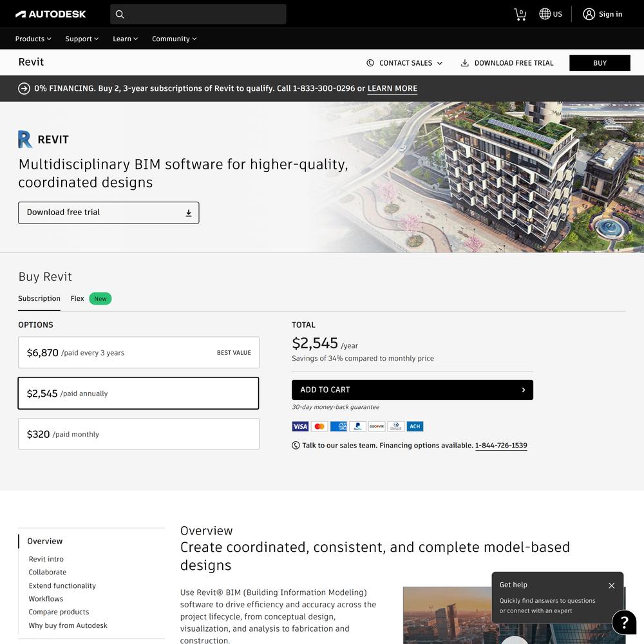Open the LEARN MORE financing link
This screenshot has height=644, width=644.
[392, 88]
